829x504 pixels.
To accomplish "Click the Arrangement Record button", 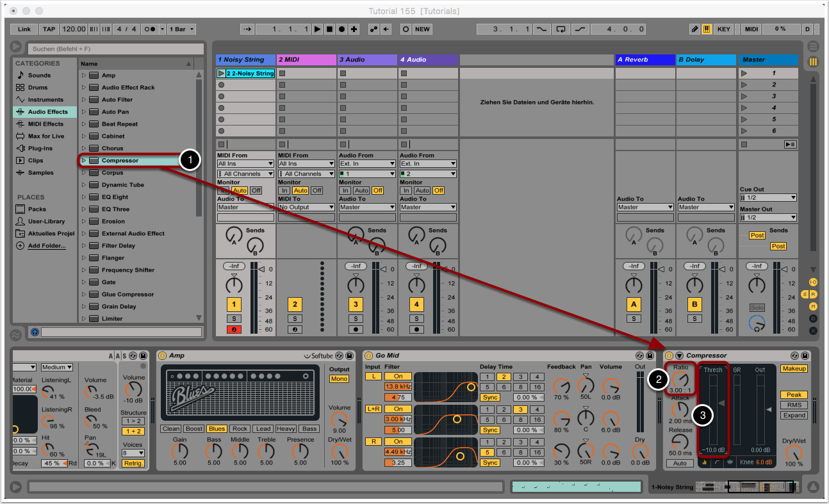I will (341, 29).
